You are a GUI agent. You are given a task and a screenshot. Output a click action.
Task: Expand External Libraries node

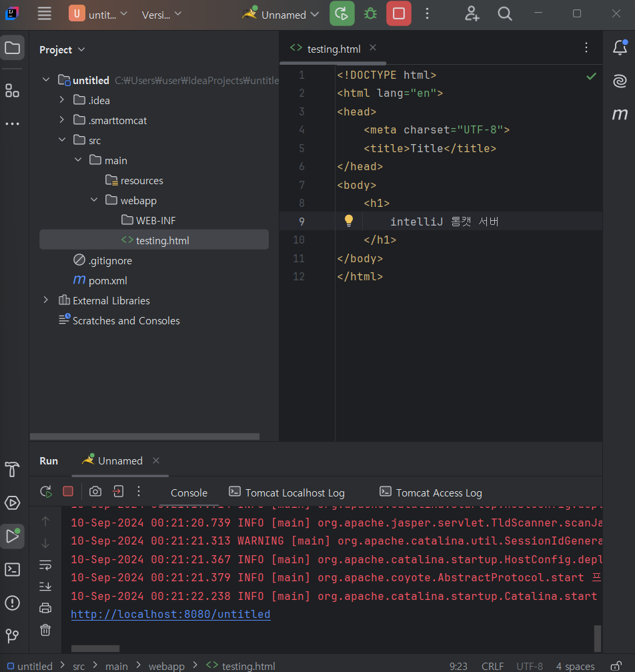point(46,300)
